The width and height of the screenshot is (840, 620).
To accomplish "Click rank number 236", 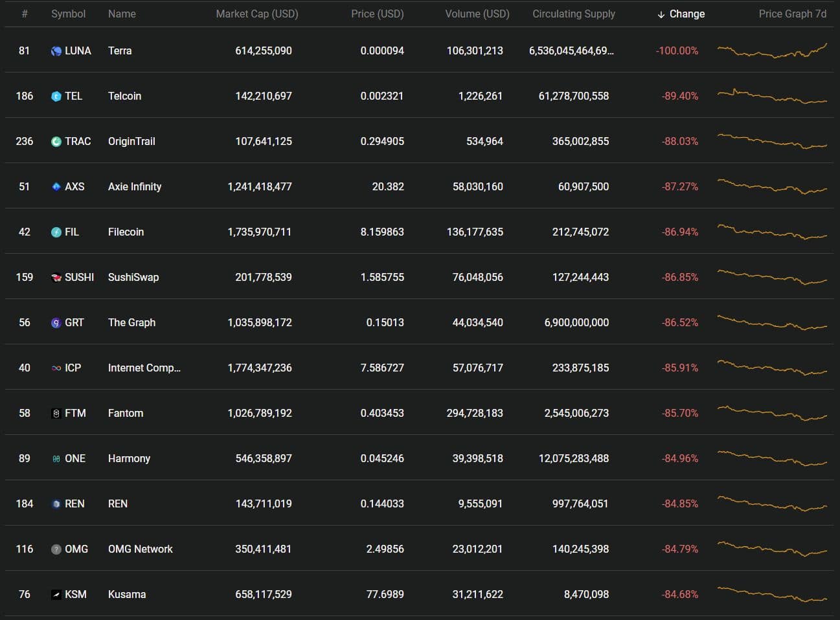I will 25,141.
